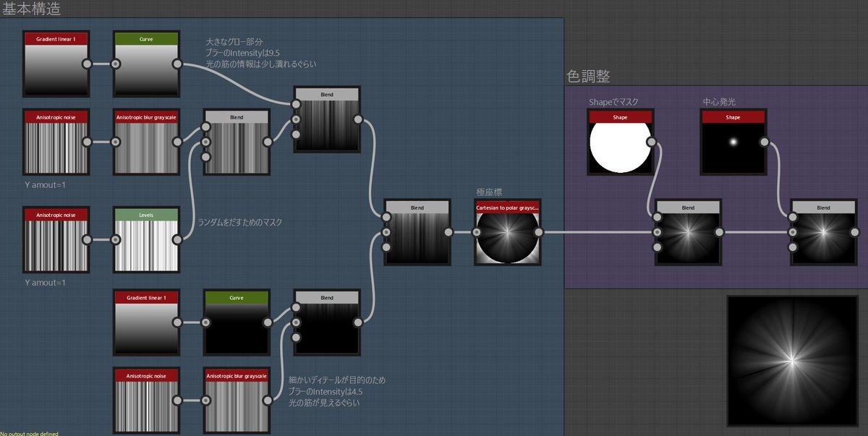This screenshot has width=868, height=436.
Task: Select the Blend node fed by Shapeでマスク shape
Action: point(688,233)
